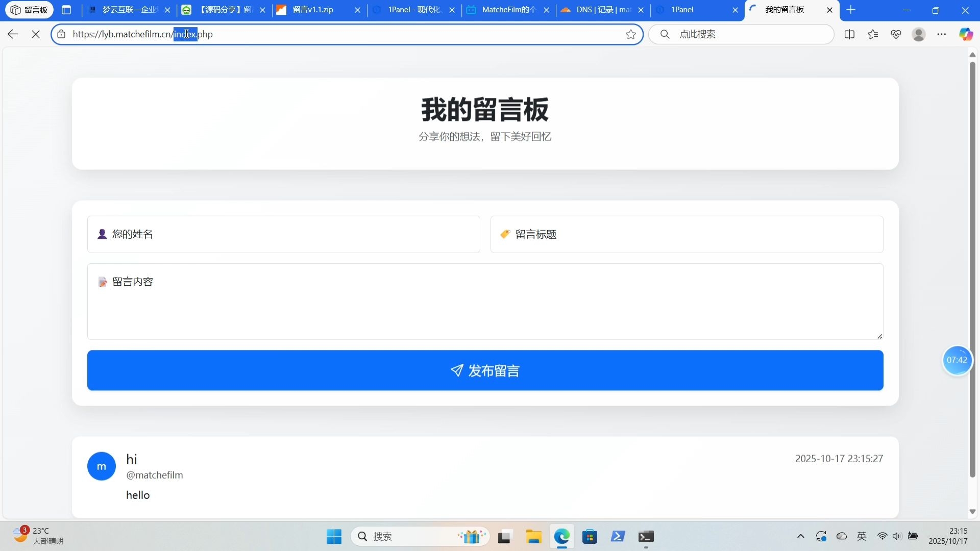Screen dimensions: 980x551
Task: Open the volume speaker tray icon
Action: (x=897, y=536)
